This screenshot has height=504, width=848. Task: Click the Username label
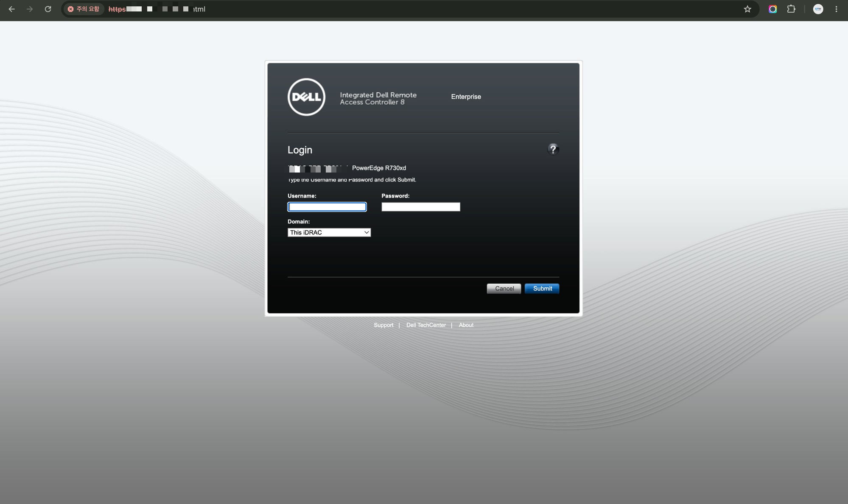[x=302, y=196]
